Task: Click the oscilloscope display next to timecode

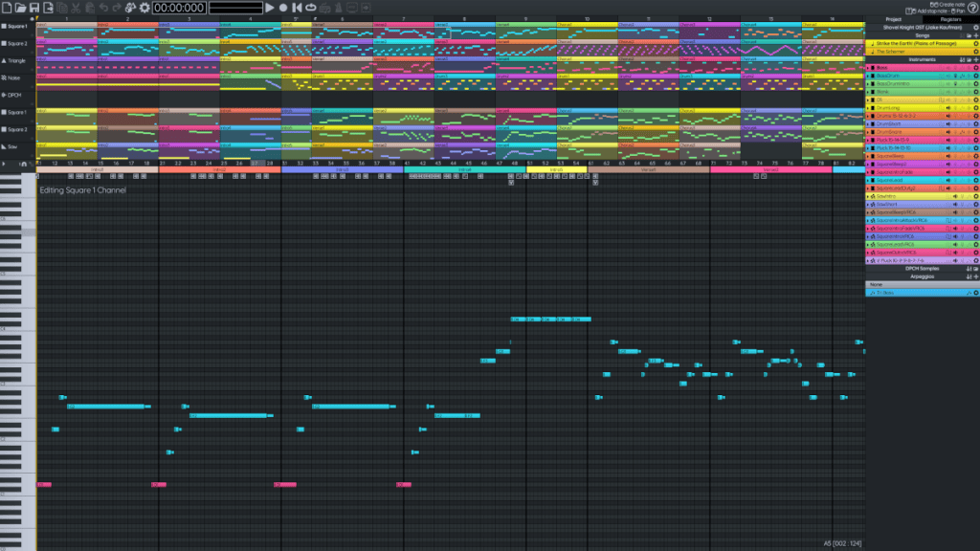Action: (x=235, y=8)
